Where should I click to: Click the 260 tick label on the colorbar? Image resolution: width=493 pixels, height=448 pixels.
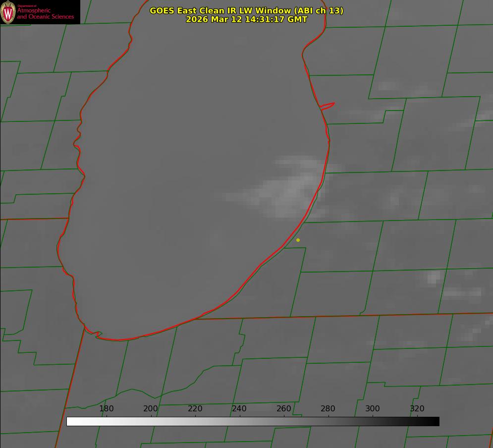click(x=284, y=408)
